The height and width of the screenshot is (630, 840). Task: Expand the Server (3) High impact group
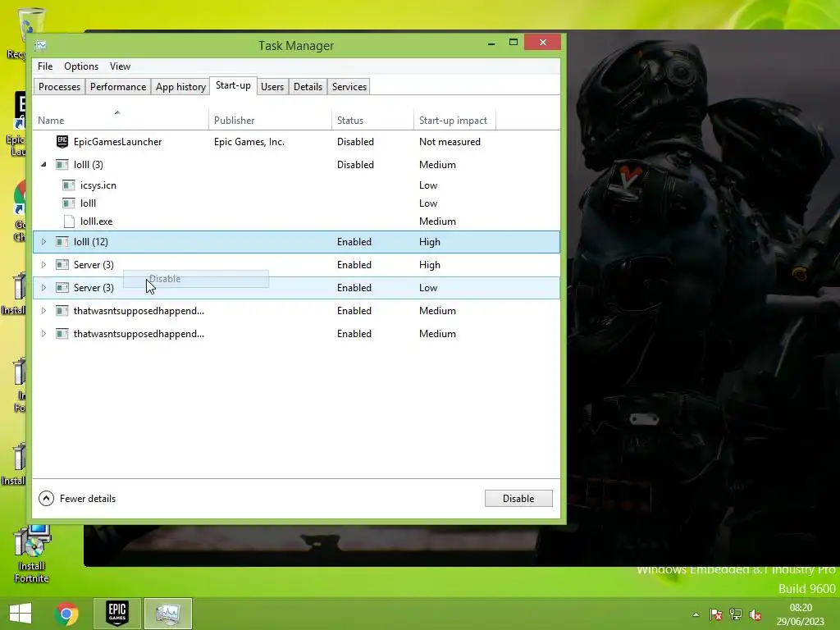coord(44,265)
